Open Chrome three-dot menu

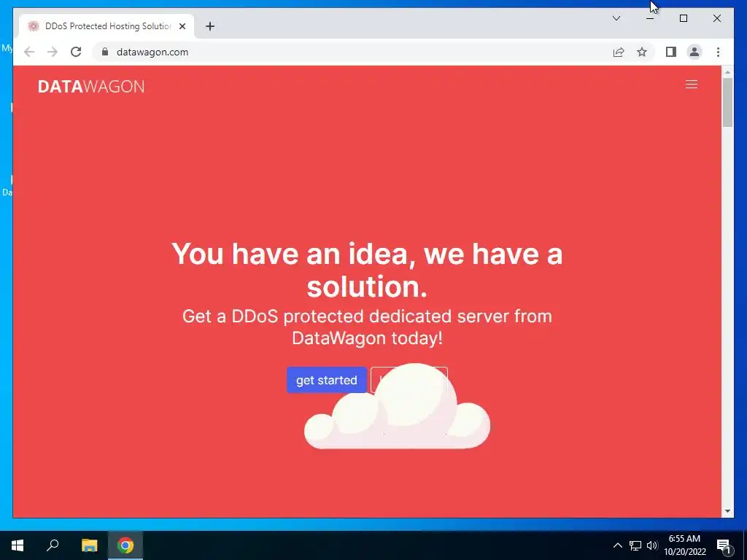click(x=718, y=52)
